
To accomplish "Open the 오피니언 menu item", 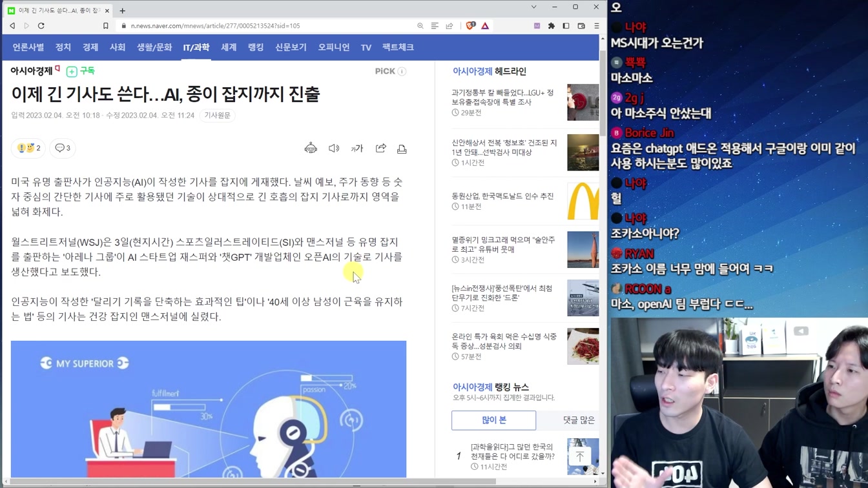I will [334, 47].
